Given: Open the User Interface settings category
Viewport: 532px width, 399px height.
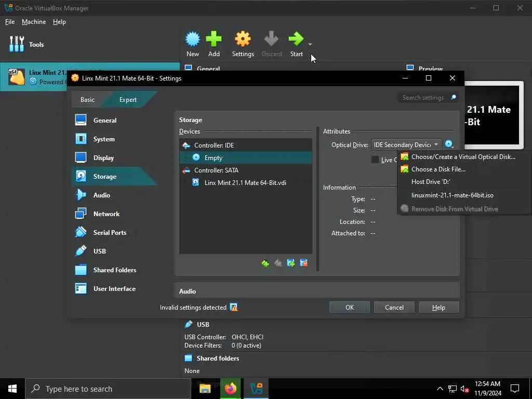Looking at the screenshot, I should click(114, 288).
